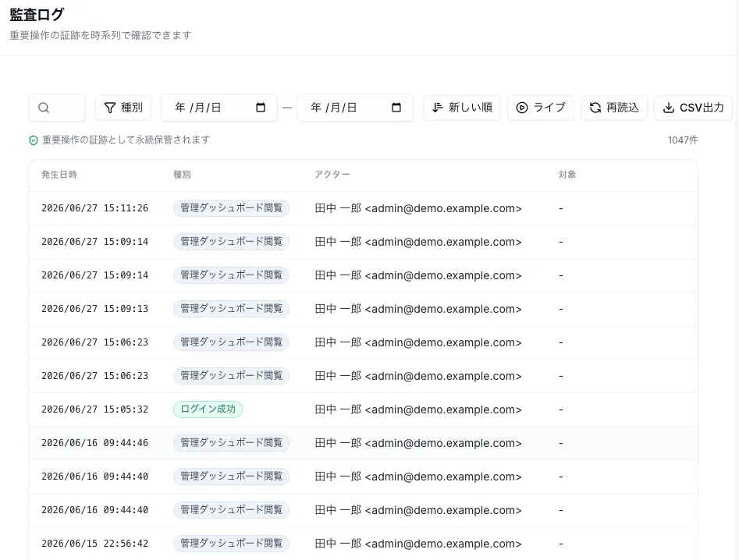Image resolution: width=739 pixels, height=560 pixels.
Task: Click 重要操作の証跡として永続保管されます notice
Action: coord(126,140)
